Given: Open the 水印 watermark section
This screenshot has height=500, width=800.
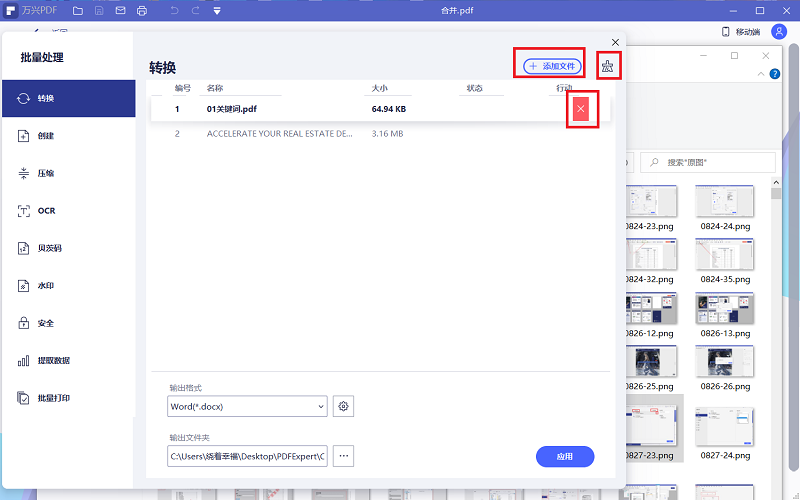Looking at the screenshot, I should [46, 286].
